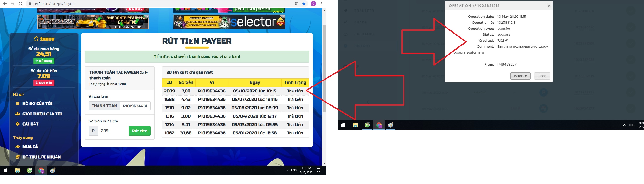
Task: Open the tuquy username link
Action: [x=47, y=39]
